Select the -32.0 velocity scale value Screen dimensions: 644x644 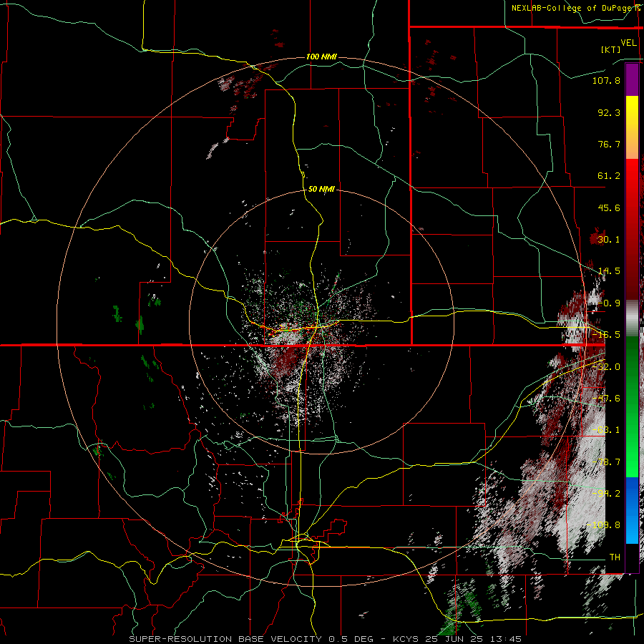click(606, 367)
